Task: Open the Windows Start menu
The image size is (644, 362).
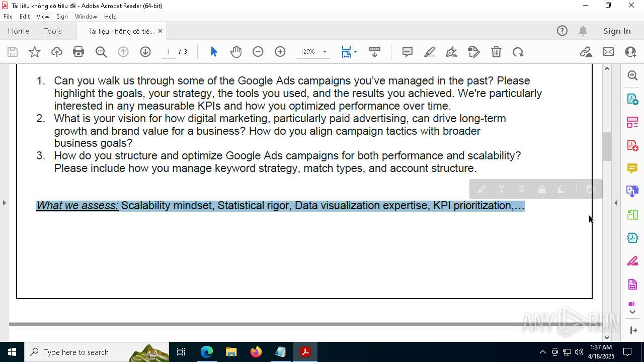Action: pyautogui.click(x=12, y=352)
